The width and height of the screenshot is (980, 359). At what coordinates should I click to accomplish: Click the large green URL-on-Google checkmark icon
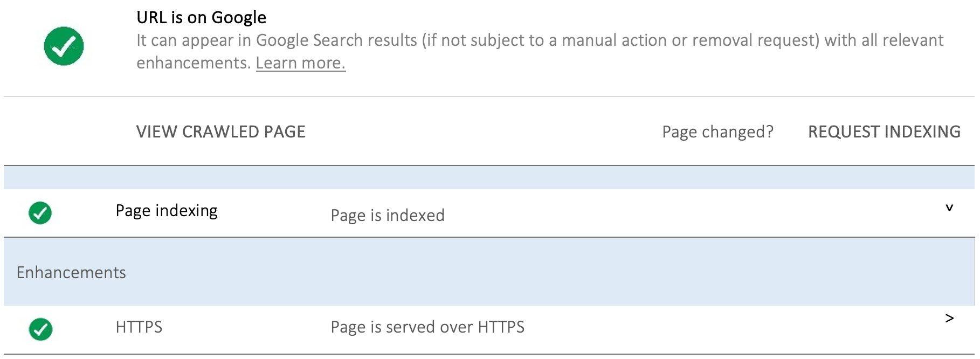pyautogui.click(x=64, y=46)
